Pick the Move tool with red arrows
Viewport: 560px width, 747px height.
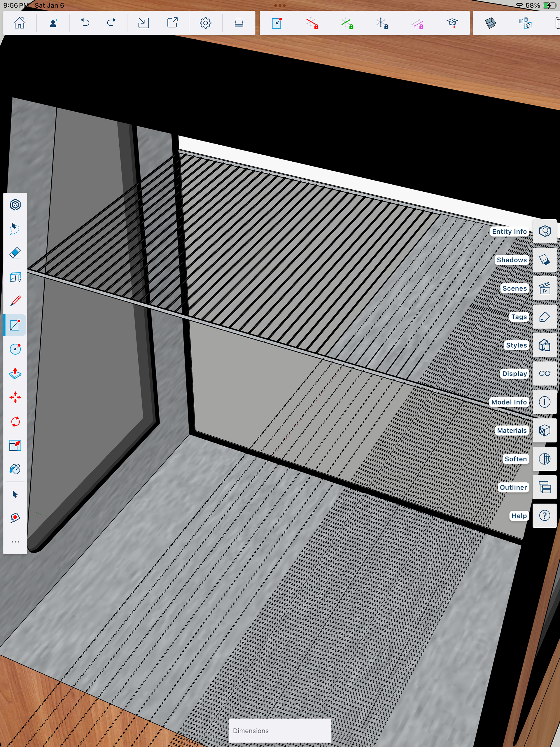[15, 397]
